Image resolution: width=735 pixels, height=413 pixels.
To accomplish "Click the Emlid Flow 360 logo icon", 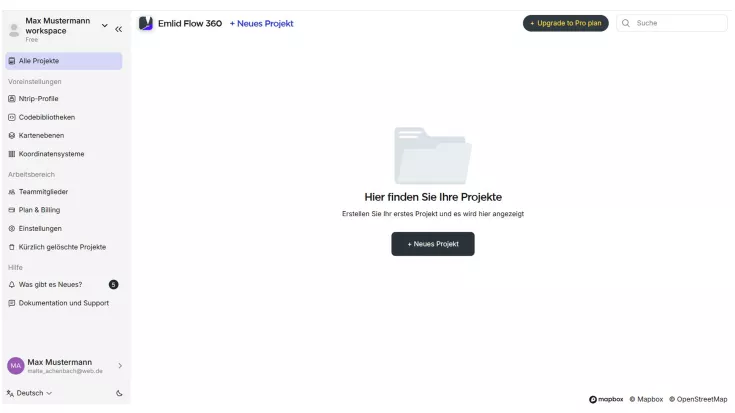I will pos(145,23).
